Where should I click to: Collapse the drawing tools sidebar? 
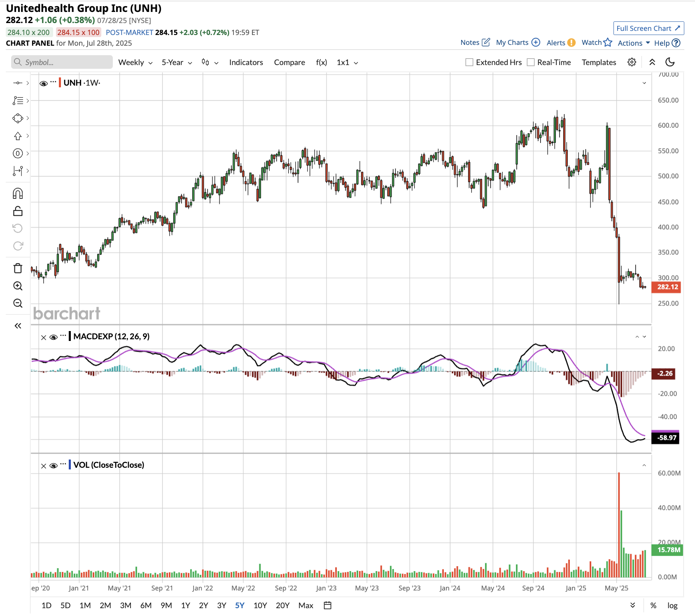pyautogui.click(x=18, y=326)
